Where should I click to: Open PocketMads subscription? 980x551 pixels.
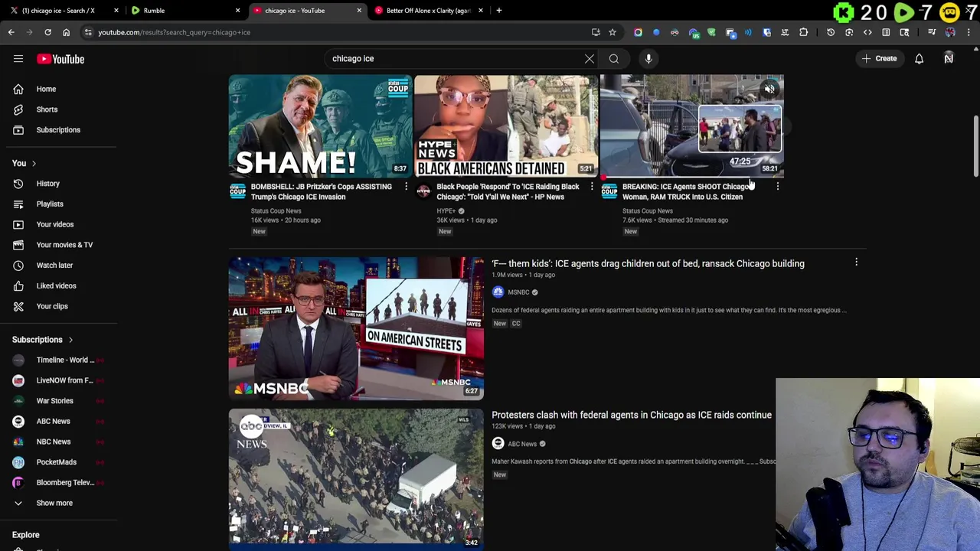tap(58, 462)
